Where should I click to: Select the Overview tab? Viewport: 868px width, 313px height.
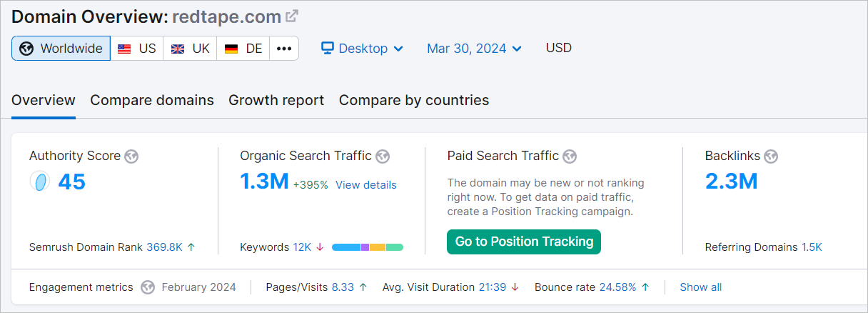44,100
